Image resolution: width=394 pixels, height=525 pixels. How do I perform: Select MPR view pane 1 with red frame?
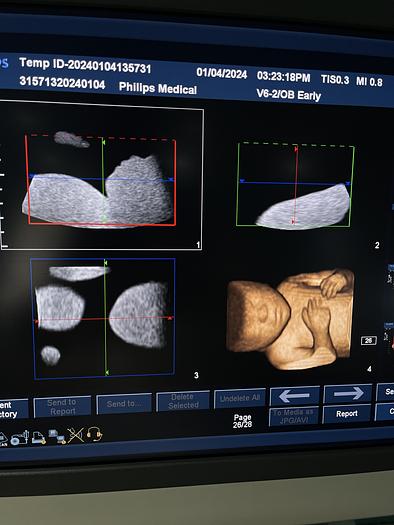(x=101, y=175)
